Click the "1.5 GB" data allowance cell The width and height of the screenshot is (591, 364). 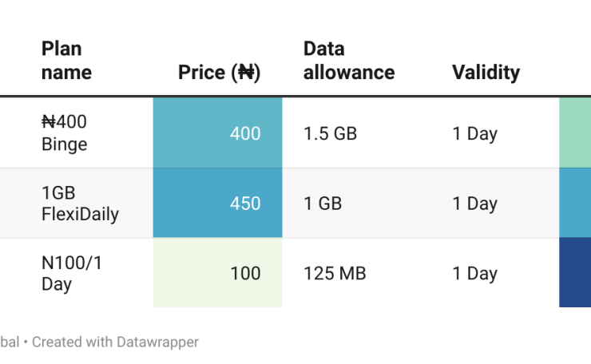pyautogui.click(x=330, y=133)
